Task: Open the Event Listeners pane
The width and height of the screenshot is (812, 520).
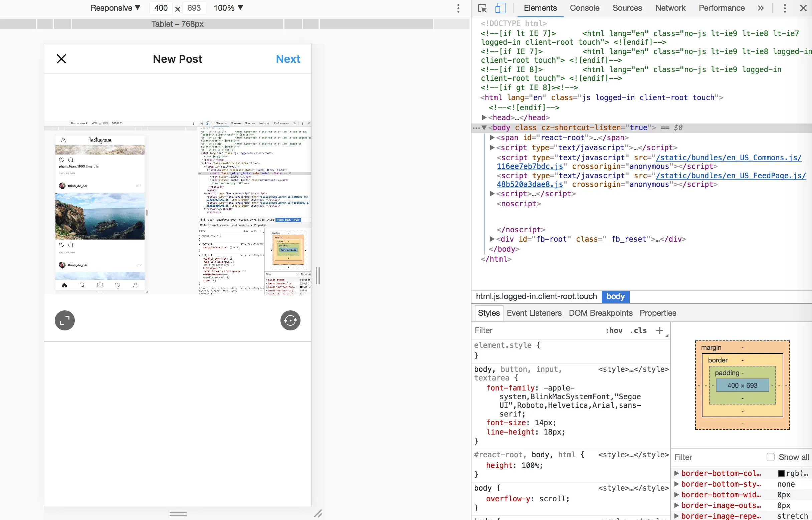Action: [x=534, y=313]
